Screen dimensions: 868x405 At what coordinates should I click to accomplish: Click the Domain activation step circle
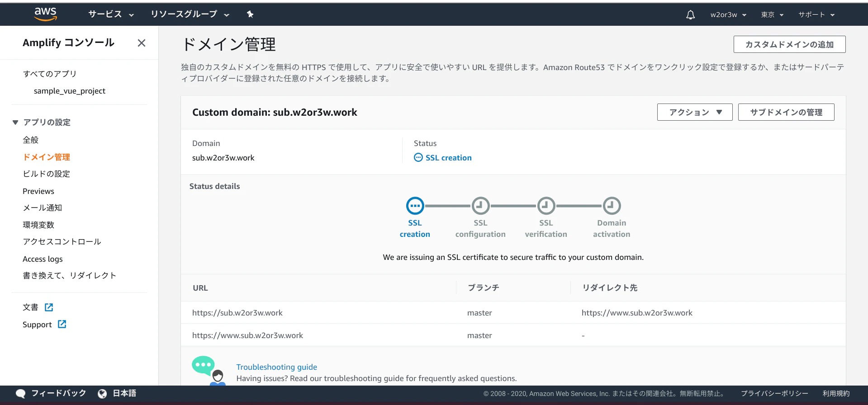click(x=612, y=206)
